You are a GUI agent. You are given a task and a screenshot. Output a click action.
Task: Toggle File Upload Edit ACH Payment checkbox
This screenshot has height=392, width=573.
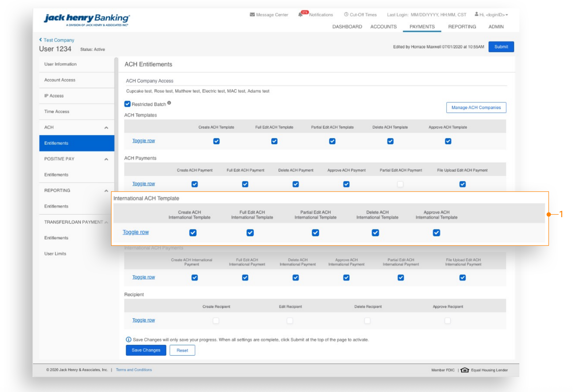coord(463,184)
